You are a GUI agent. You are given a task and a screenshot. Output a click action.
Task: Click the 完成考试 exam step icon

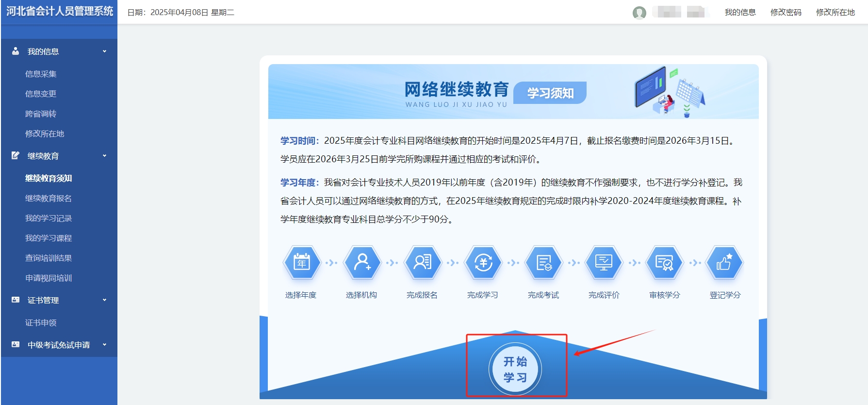point(544,263)
